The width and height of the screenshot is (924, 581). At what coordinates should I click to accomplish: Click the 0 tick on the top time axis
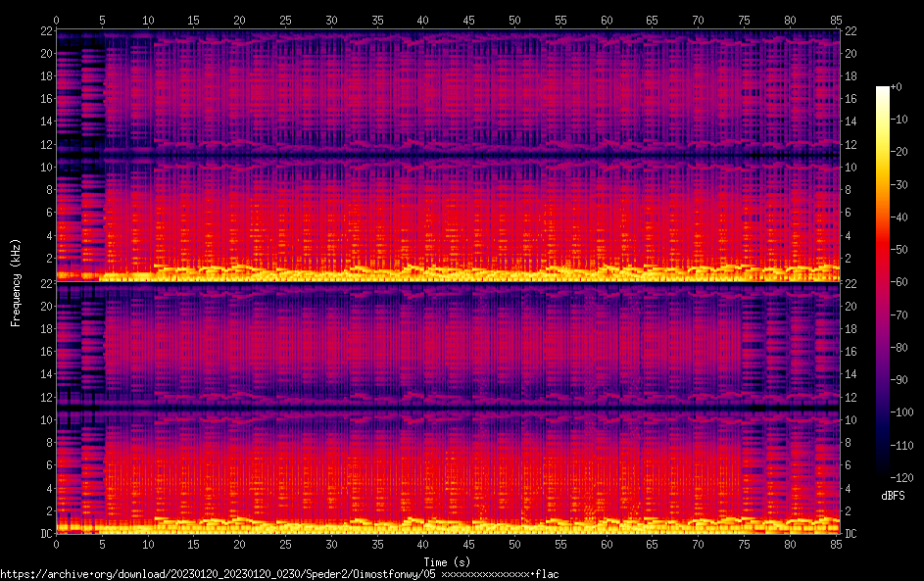(x=57, y=20)
